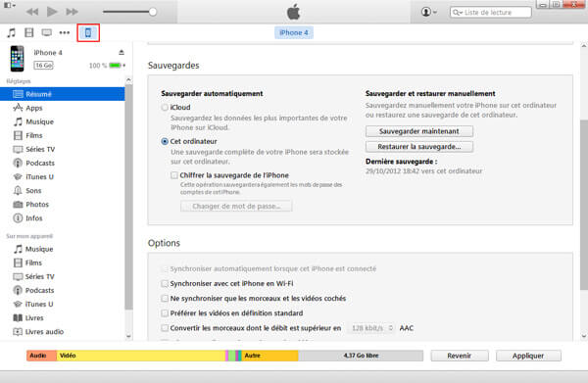Skip to previous track with rewind button
The image size is (588, 383).
pos(32,12)
